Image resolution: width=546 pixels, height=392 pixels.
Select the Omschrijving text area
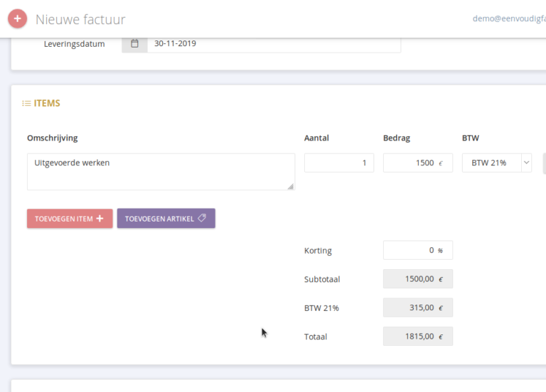click(x=160, y=172)
